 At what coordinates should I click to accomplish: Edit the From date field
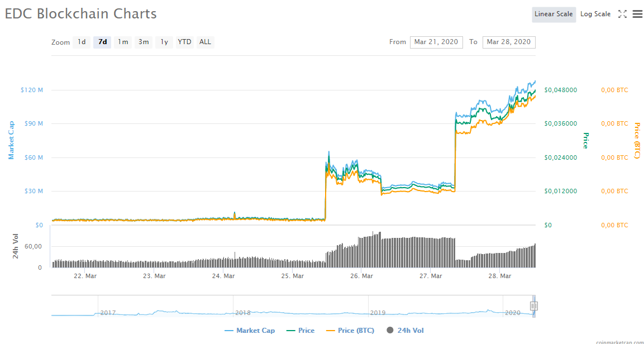coord(436,42)
